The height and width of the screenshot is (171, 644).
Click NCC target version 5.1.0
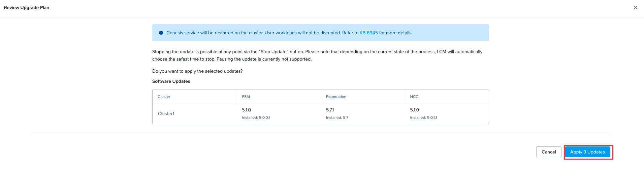pyautogui.click(x=414, y=110)
